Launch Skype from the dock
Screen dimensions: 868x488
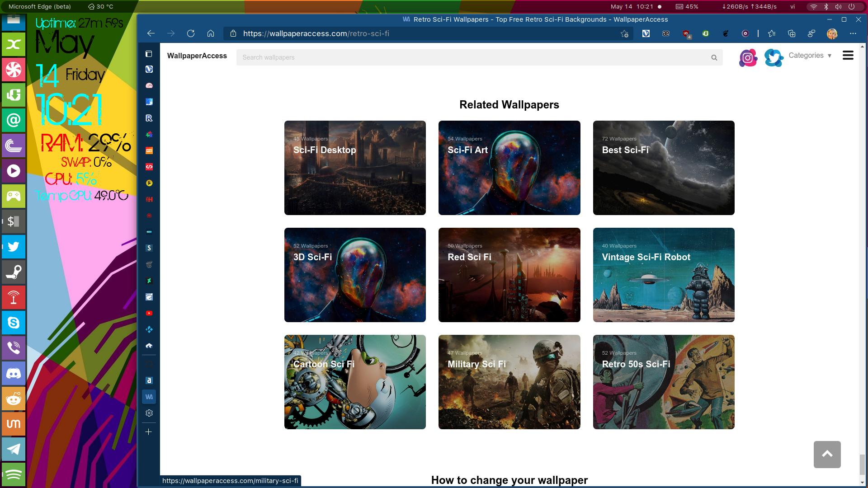point(14,323)
